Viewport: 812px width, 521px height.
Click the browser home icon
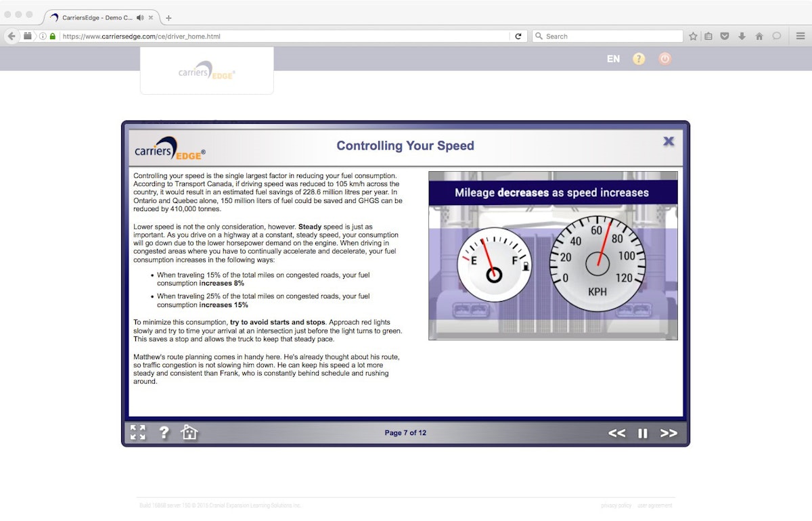point(758,36)
